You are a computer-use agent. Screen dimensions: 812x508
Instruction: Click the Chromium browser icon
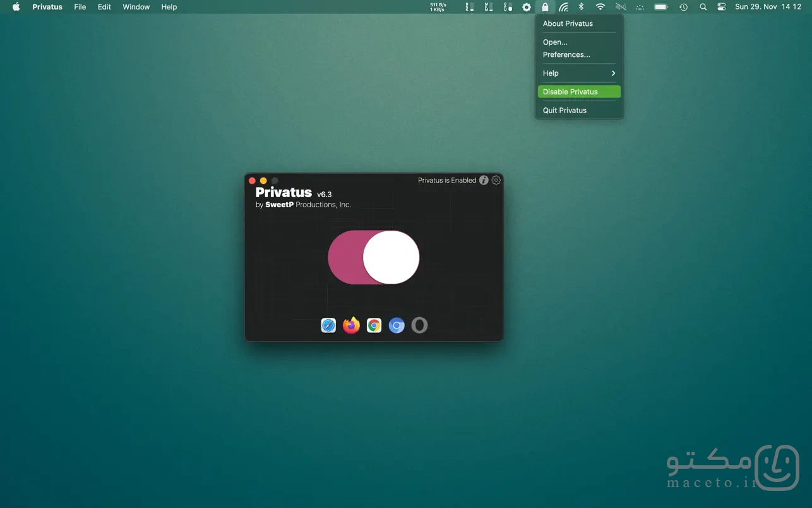coord(397,325)
